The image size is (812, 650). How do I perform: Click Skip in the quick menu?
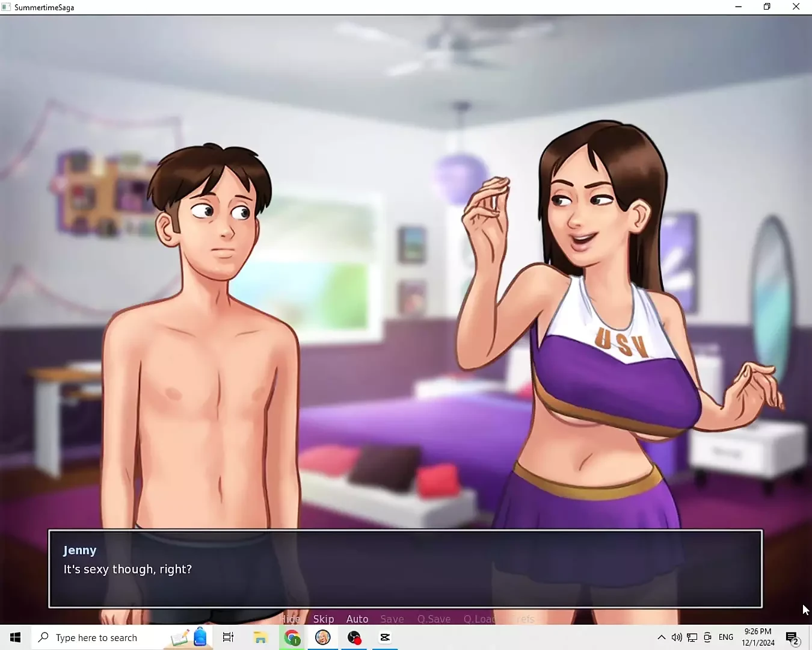click(324, 619)
